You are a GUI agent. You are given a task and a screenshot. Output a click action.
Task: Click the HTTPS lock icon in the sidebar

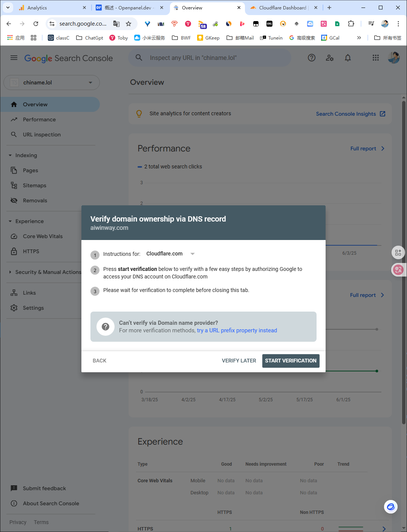(14, 251)
